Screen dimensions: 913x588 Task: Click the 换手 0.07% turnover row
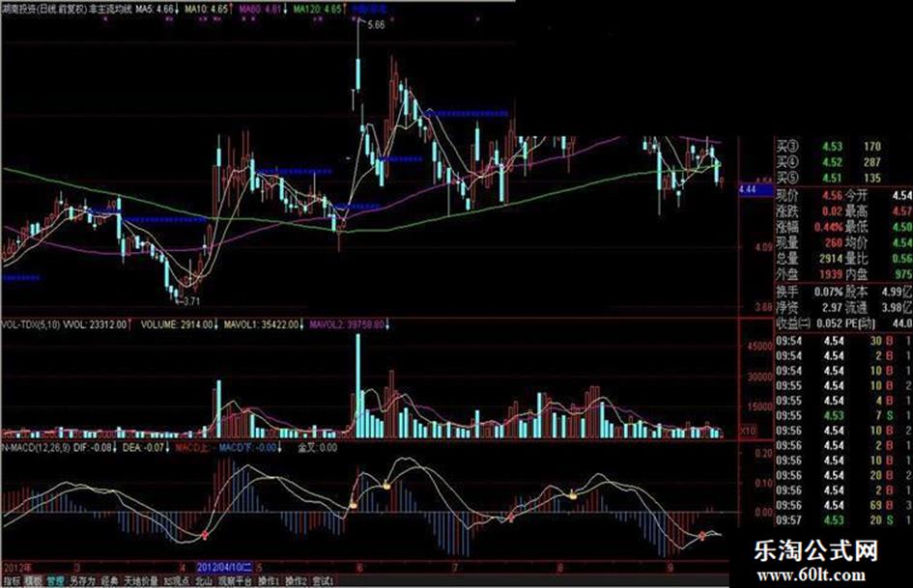point(810,292)
